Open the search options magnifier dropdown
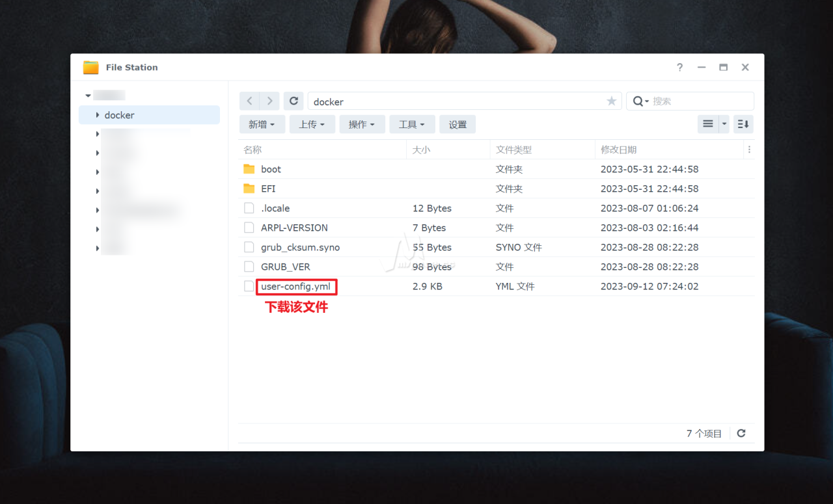This screenshot has height=504, width=833. point(641,101)
